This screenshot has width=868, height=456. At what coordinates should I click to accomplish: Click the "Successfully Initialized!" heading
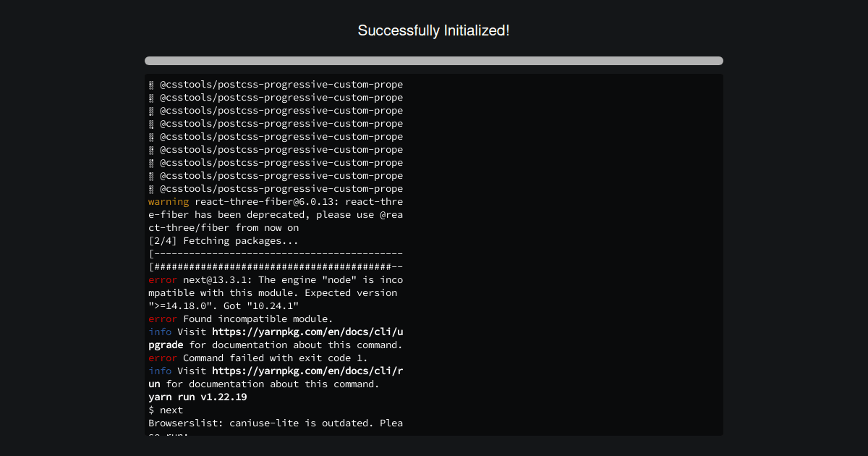[x=433, y=30]
